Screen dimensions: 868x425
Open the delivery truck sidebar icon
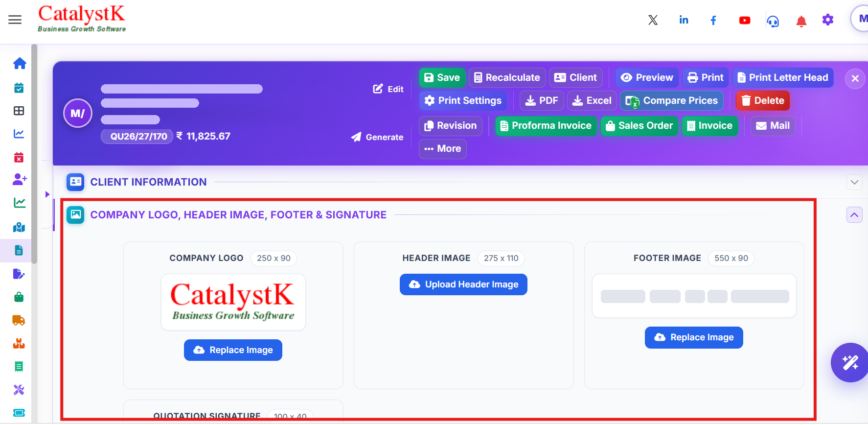click(19, 320)
